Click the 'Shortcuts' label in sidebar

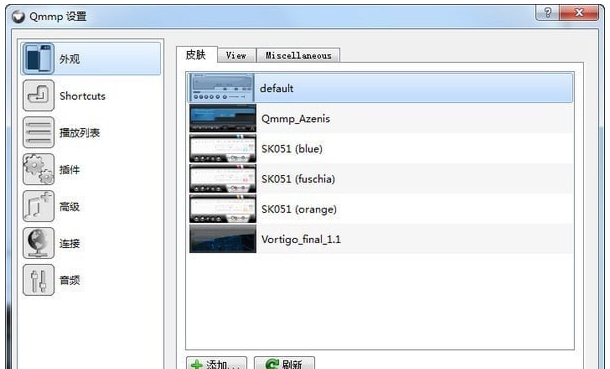pos(82,96)
